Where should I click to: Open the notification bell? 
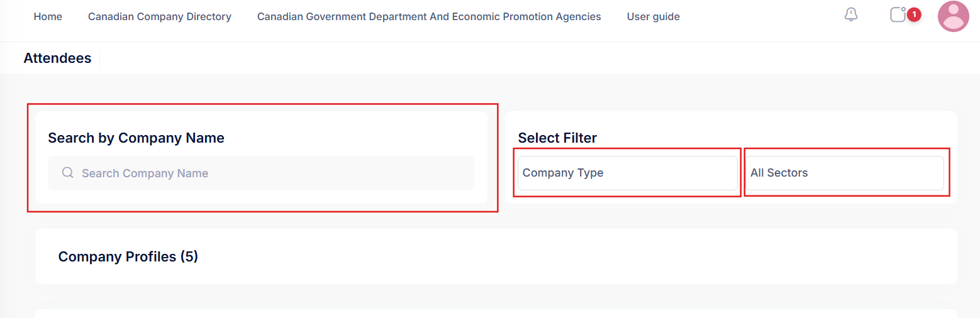850,14
